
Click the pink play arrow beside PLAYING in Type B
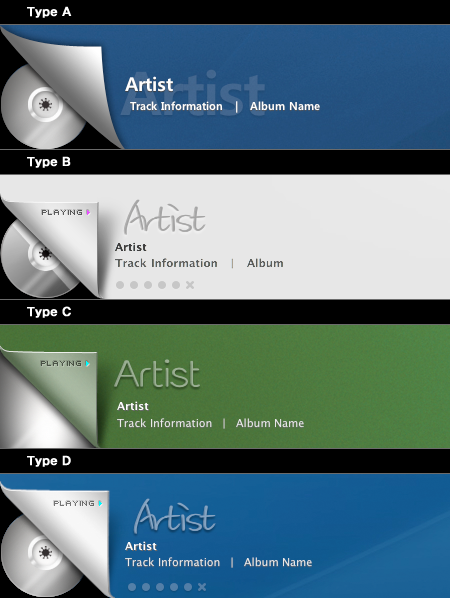click(x=88, y=212)
